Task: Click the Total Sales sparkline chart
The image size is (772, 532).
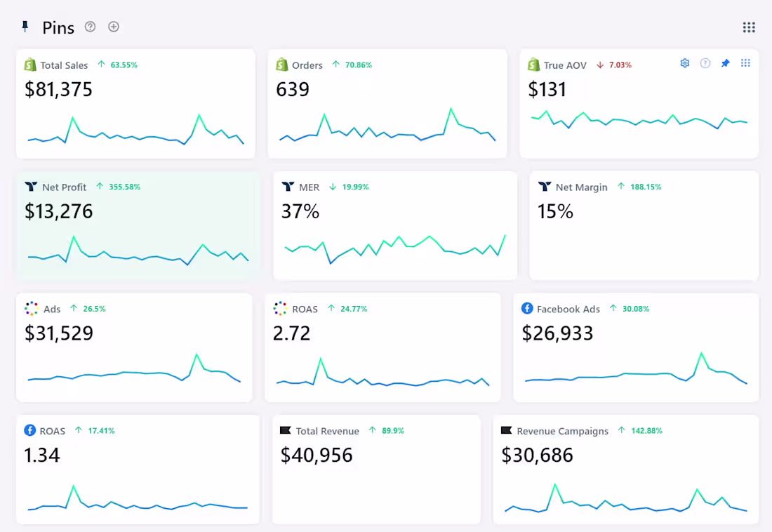Action: point(136,131)
